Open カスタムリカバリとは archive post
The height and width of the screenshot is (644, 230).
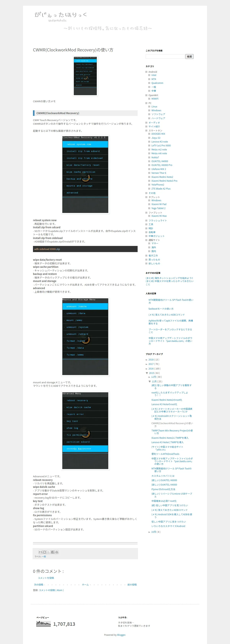(163, 476)
